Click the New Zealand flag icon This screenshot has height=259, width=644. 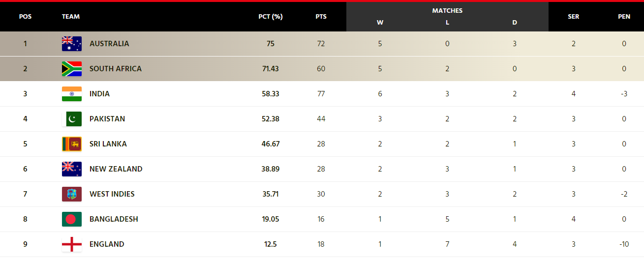pos(71,169)
